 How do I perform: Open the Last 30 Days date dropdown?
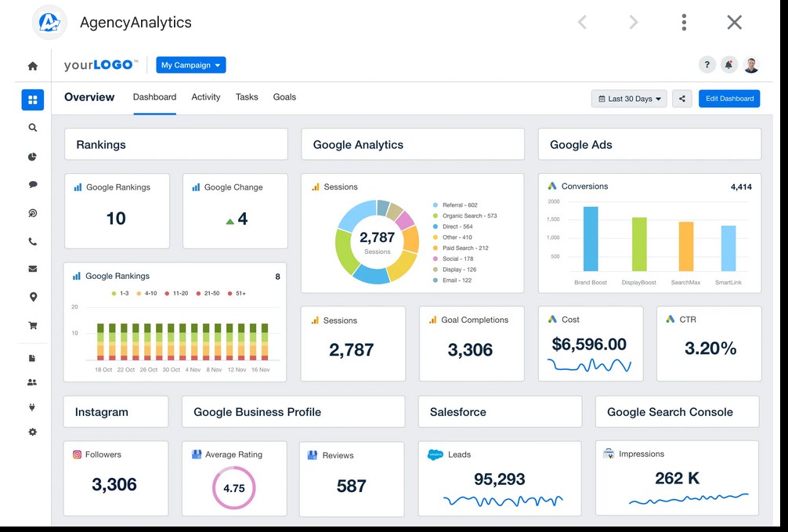(x=629, y=99)
